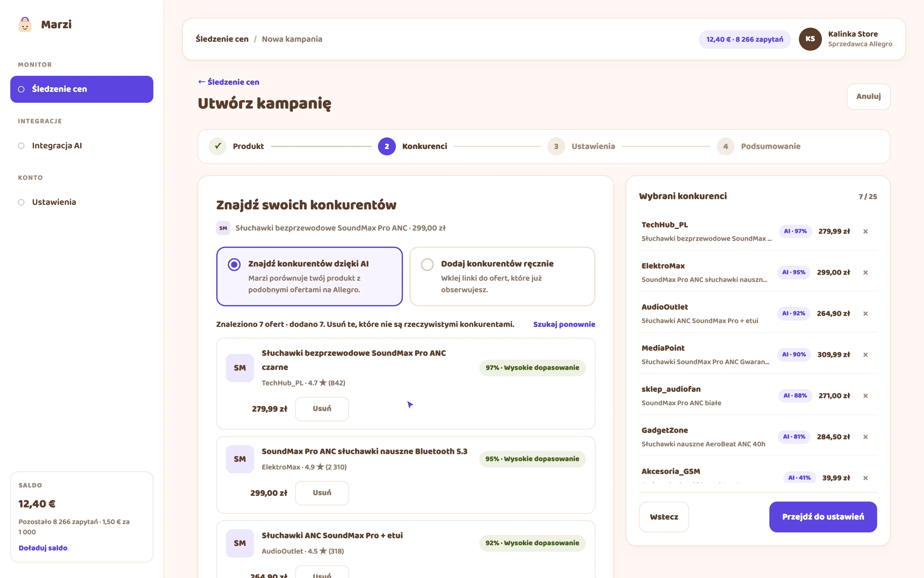Click the '309,99 zł' price of MediaPoint
Viewport: 924px width, 578px height.
(x=834, y=355)
